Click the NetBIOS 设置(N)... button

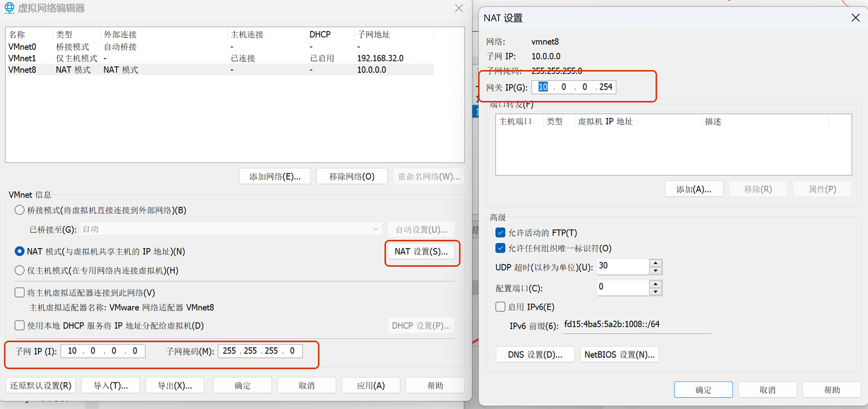click(x=619, y=355)
